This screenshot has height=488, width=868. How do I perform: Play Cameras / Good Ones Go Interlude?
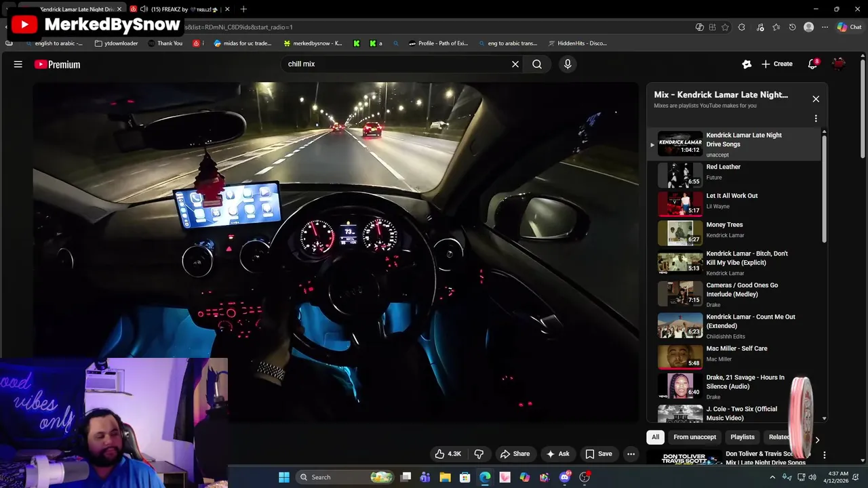[x=735, y=294]
